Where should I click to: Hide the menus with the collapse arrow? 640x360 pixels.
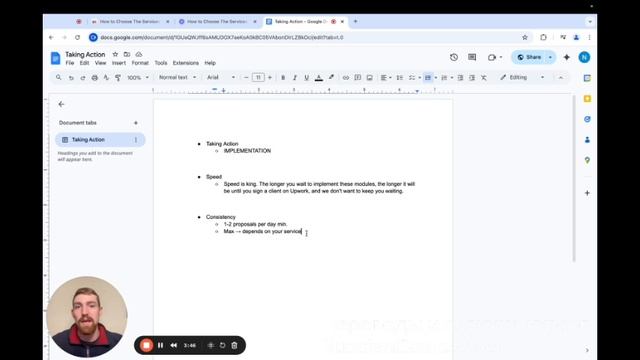(x=560, y=78)
